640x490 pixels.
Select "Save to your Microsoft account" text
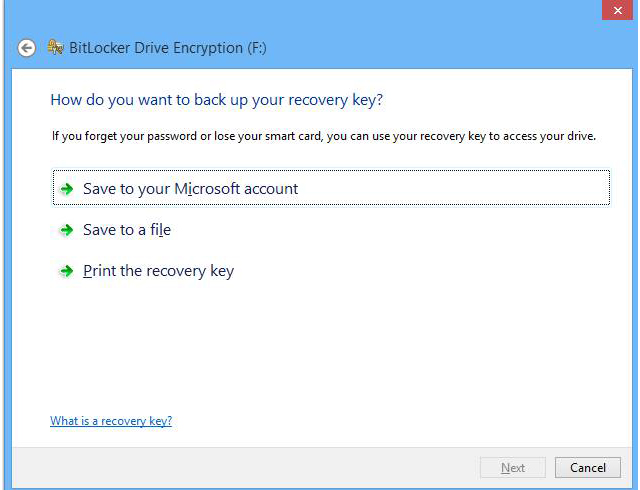click(190, 189)
